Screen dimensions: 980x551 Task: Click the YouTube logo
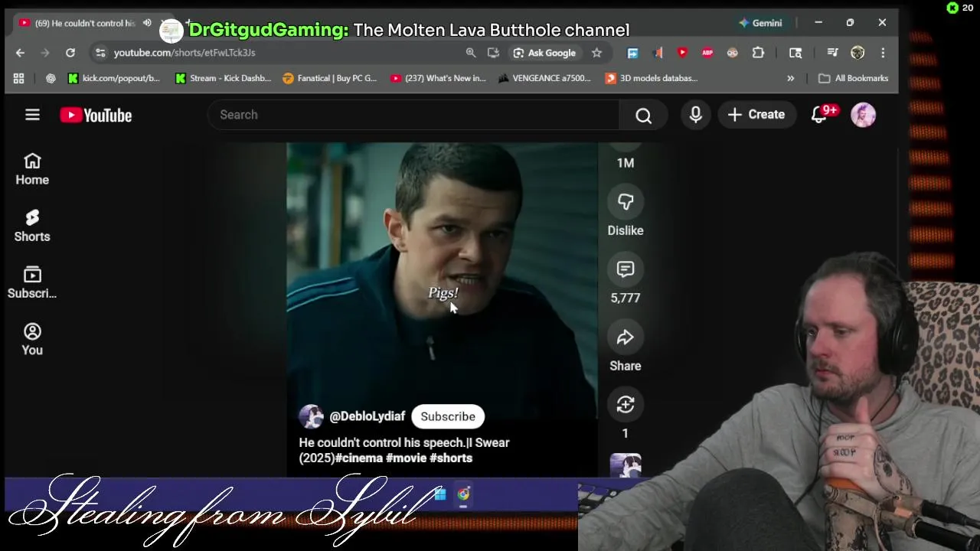(96, 115)
